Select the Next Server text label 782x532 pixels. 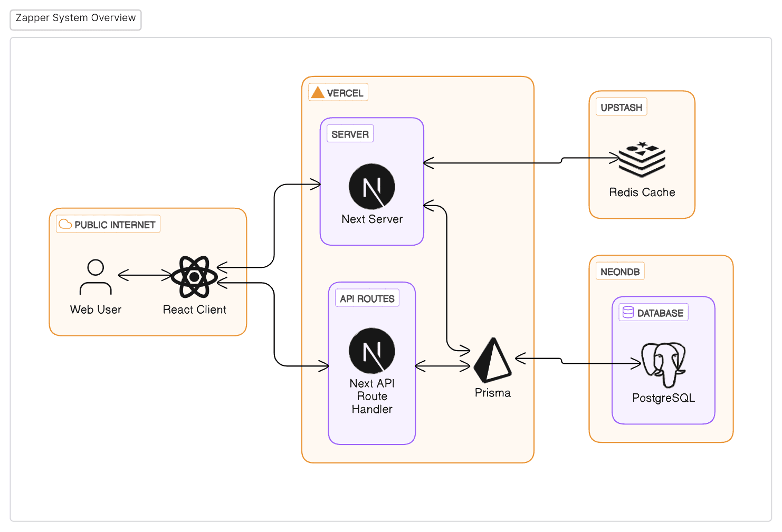[x=372, y=219]
